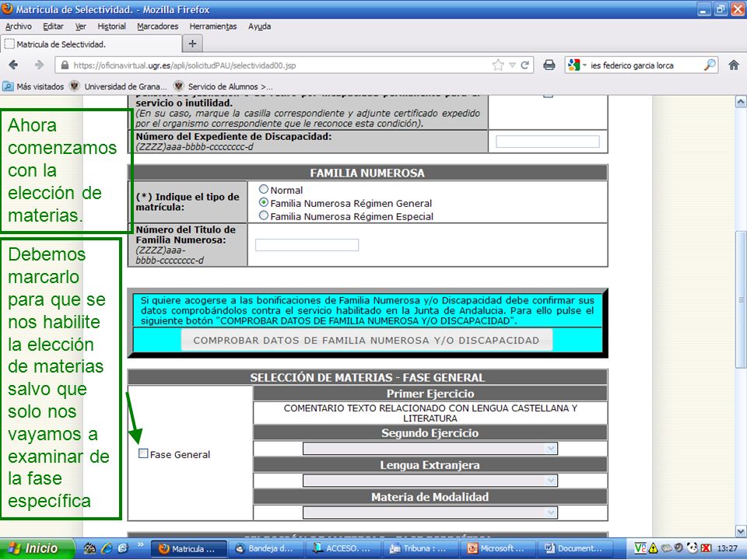The height and width of the screenshot is (560, 747).
Task: Click the page scrollbar up arrow
Action: [x=741, y=101]
